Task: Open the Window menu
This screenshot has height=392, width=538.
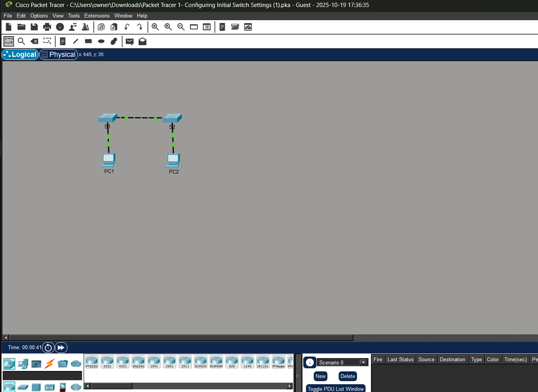Action: click(123, 16)
